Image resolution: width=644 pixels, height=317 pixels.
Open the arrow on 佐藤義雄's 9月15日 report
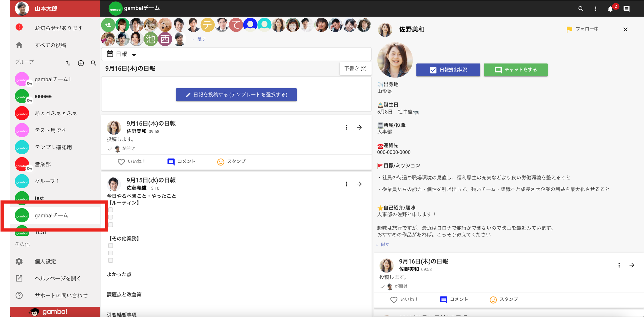point(359,184)
